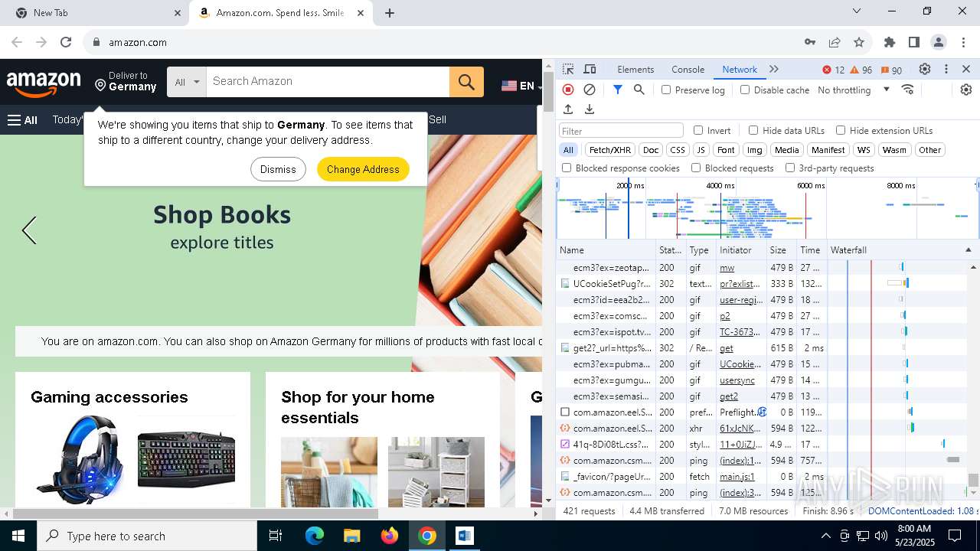Viewport: 980px width, 551px height.
Task: Stop recording network log
Action: [x=568, y=90]
